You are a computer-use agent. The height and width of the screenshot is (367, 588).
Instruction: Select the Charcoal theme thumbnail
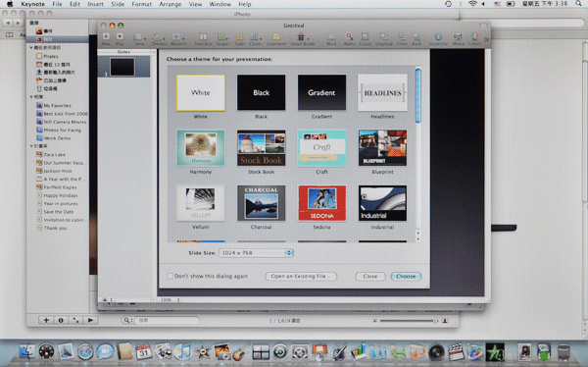(261, 203)
